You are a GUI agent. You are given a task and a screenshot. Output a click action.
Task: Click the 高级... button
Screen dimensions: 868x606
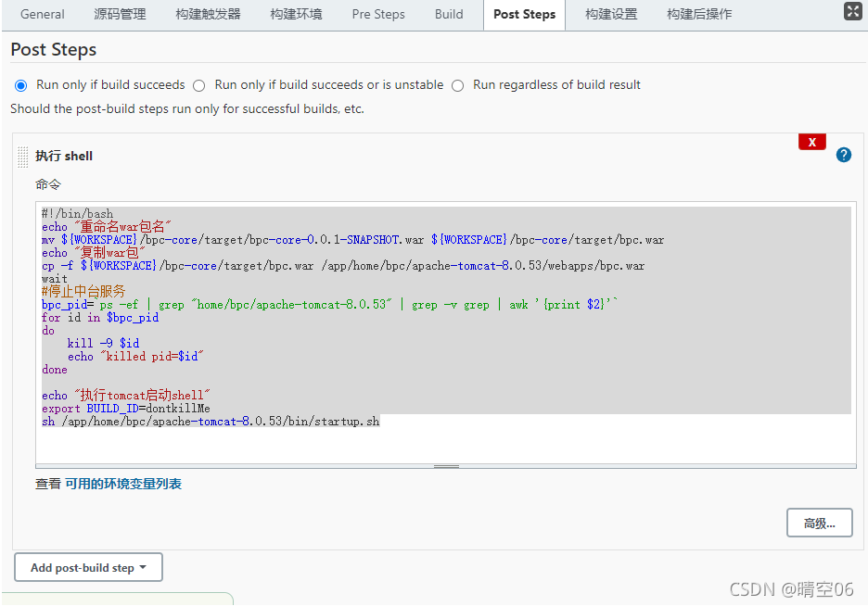click(x=819, y=523)
